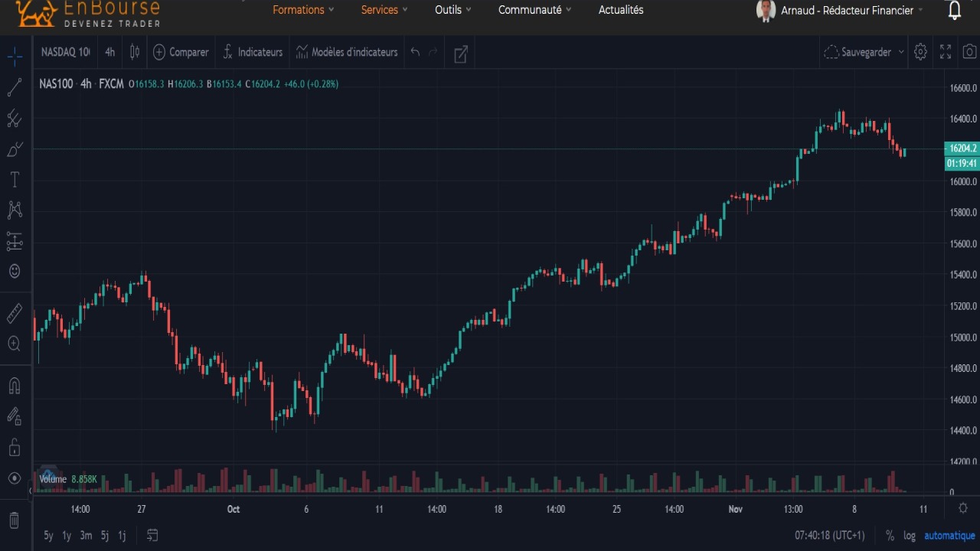Click the 16400.0 price axis label
This screenshot has width=980, height=551.
[x=963, y=119]
